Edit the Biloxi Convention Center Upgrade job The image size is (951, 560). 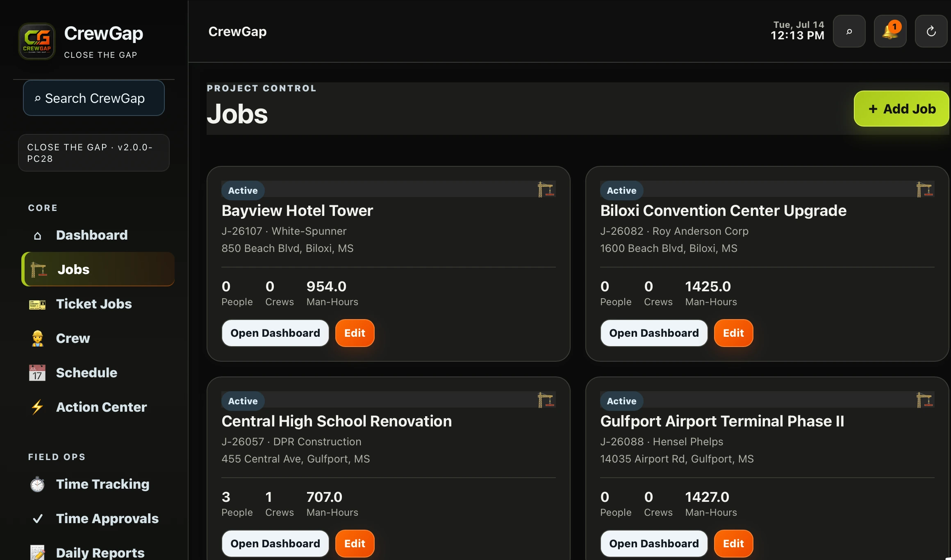pos(733,333)
